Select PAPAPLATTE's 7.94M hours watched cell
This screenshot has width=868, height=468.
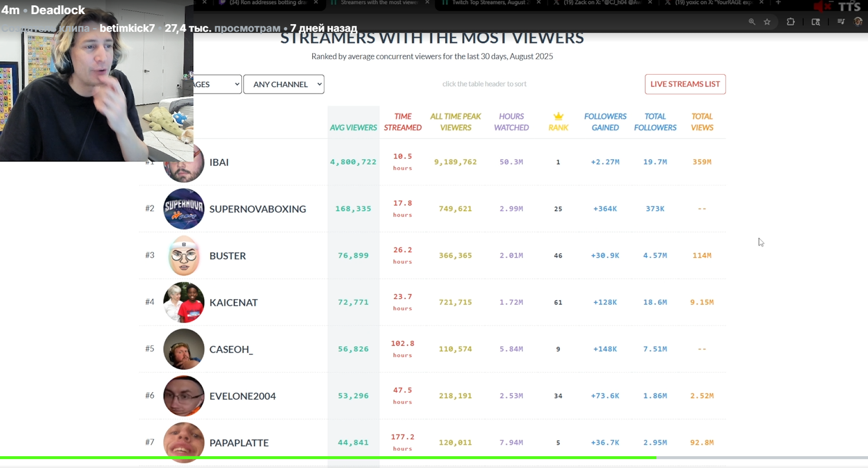click(511, 443)
